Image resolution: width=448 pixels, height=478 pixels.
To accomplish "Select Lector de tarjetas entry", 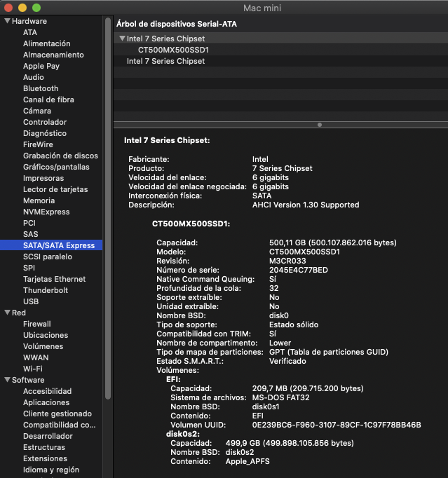I will tap(55, 189).
